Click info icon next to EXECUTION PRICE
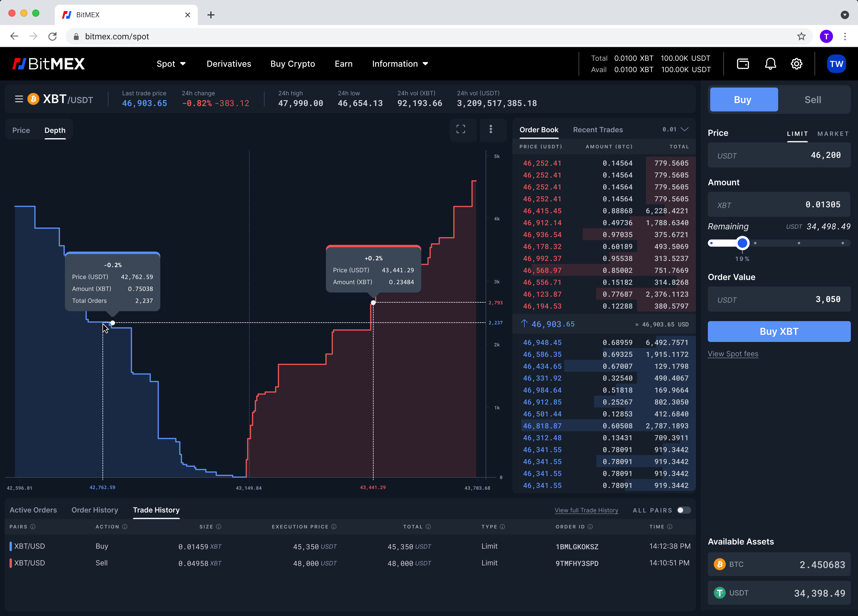Image resolution: width=858 pixels, height=616 pixels. coord(334,527)
